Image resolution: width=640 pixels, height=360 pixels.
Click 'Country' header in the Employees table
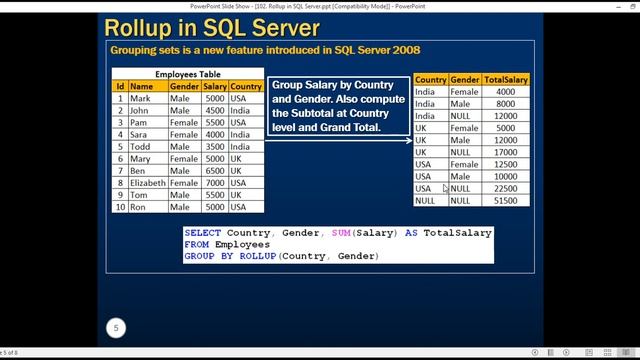coord(246,86)
